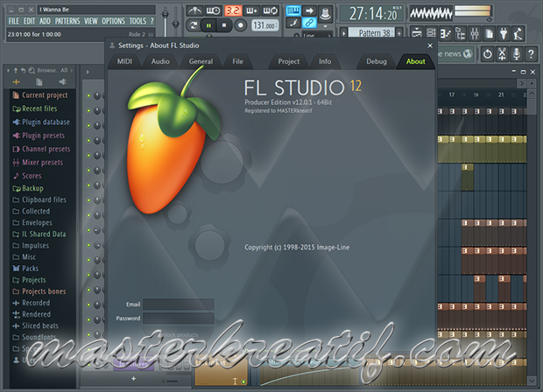Toggle typing keyboard to piano

click(x=293, y=10)
